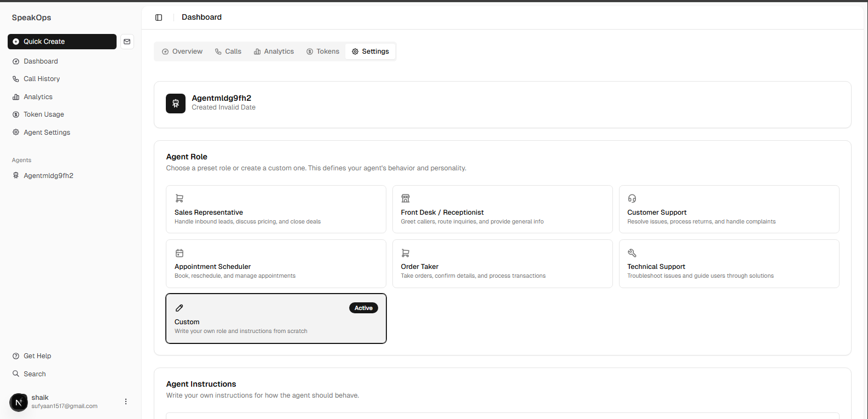Switch to the Overview tab

tap(182, 51)
